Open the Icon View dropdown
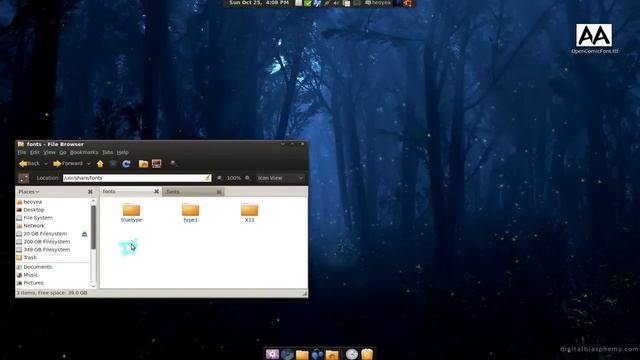Image resolution: width=640 pixels, height=360 pixels. point(280,178)
